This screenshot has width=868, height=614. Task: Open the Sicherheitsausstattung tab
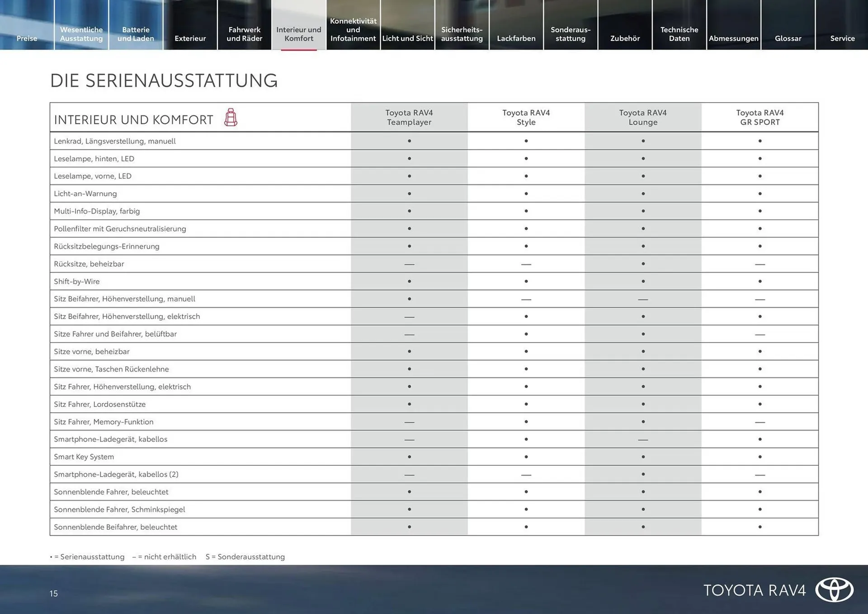462,34
